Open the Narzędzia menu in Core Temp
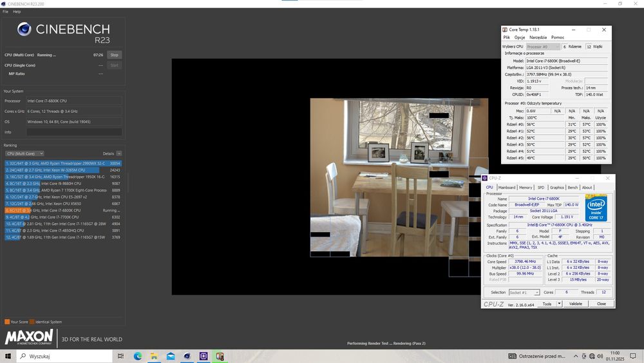Image resolution: width=644 pixels, height=363 pixels. pyautogui.click(x=538, y=37)
